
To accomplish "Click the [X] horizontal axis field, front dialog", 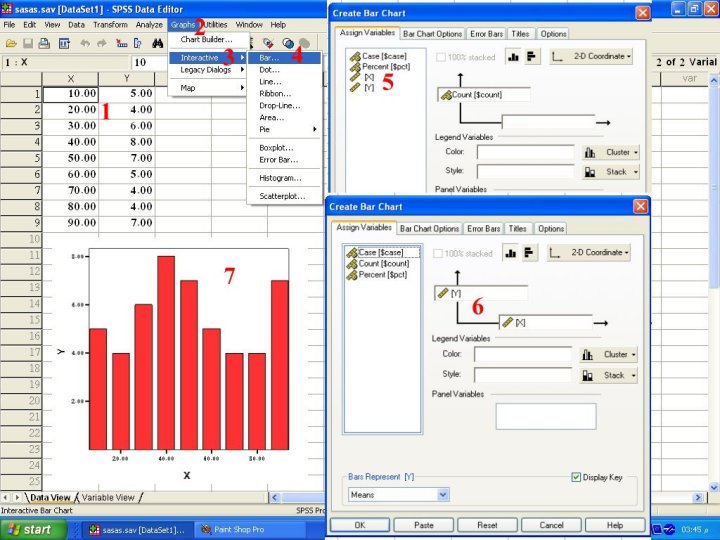I will click(x=546, y=323).
